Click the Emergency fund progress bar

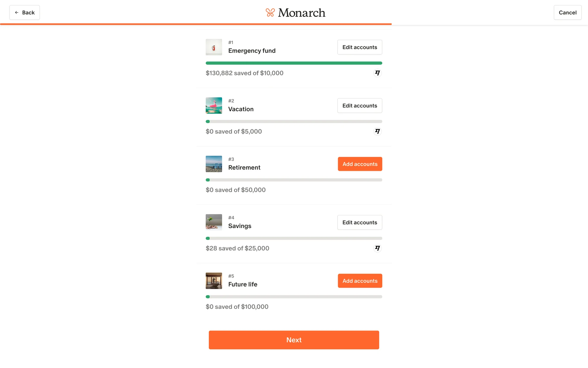[x=294, y=63]
